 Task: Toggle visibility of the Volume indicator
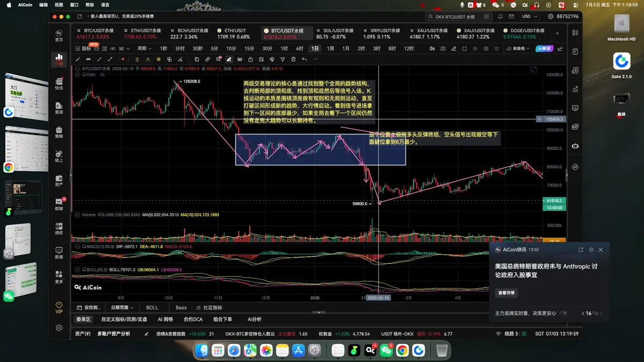coord(78,215)
